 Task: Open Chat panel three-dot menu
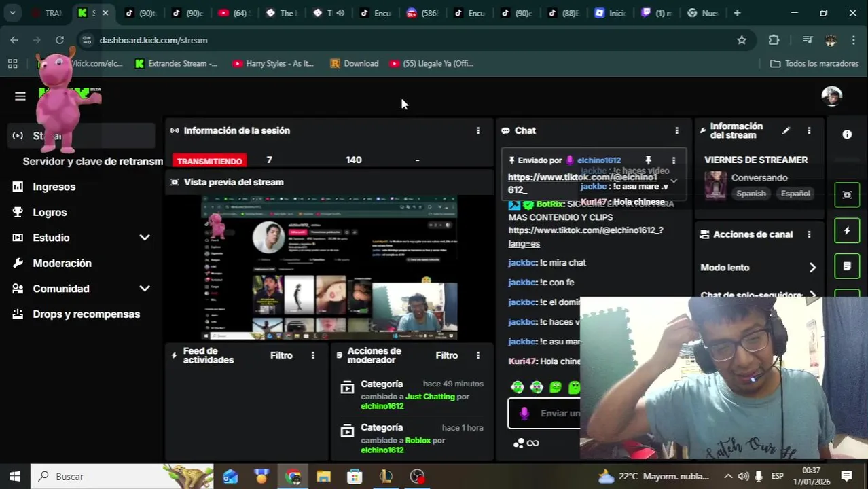pyautogui.click(x=676, y=130)
